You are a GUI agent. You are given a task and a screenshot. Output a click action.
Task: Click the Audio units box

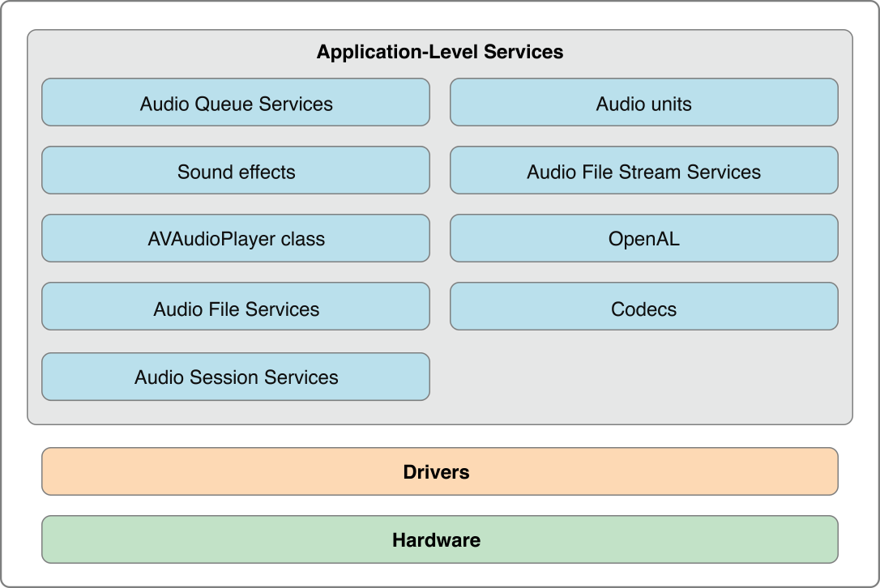[644, 102]
